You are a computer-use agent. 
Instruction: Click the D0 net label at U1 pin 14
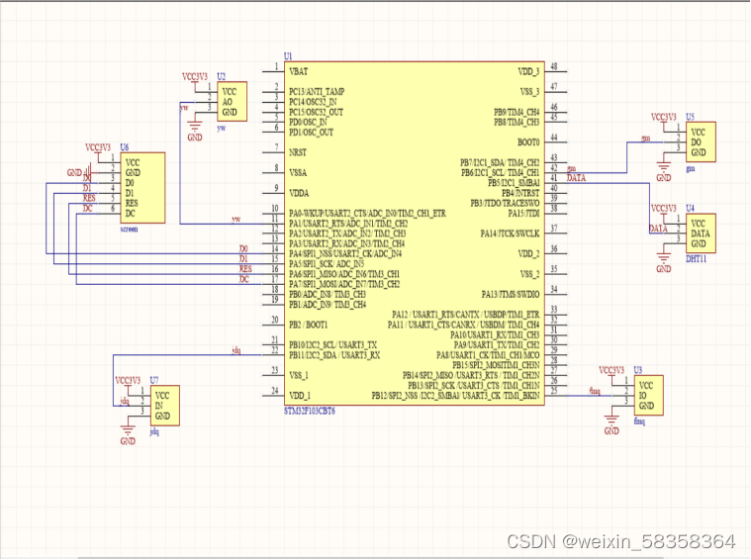pyautogui.click(x=243, y=249)
